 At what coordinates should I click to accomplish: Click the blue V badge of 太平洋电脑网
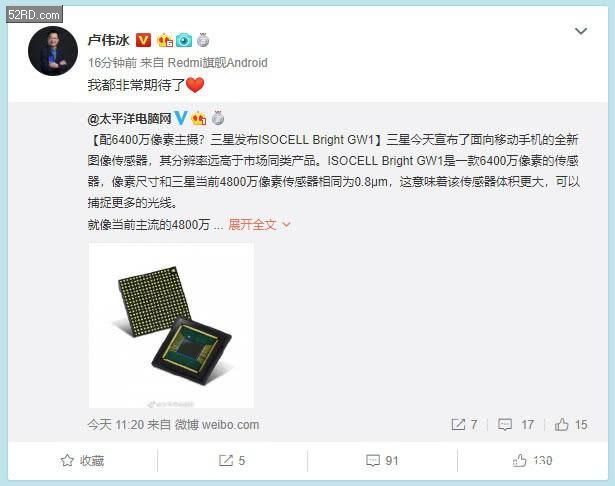[181, 117]
